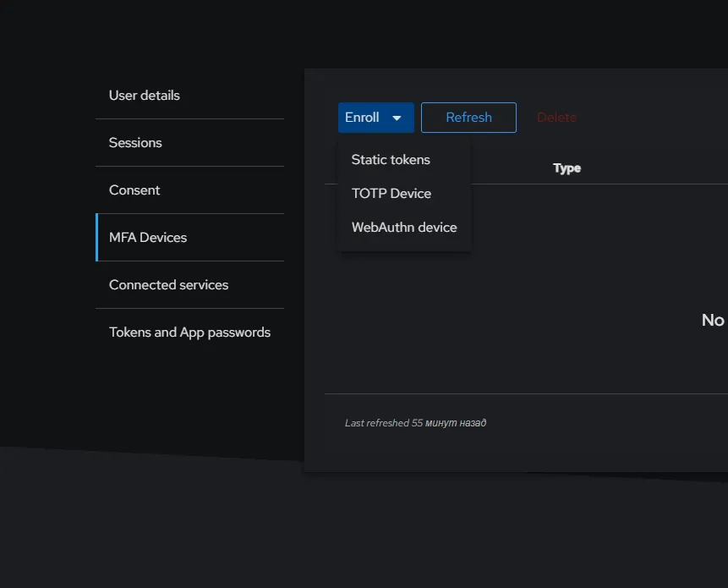The image size is (728, 588).
Task: Click the blue active indicator beside MFA Devices
Action: point(97,238)
